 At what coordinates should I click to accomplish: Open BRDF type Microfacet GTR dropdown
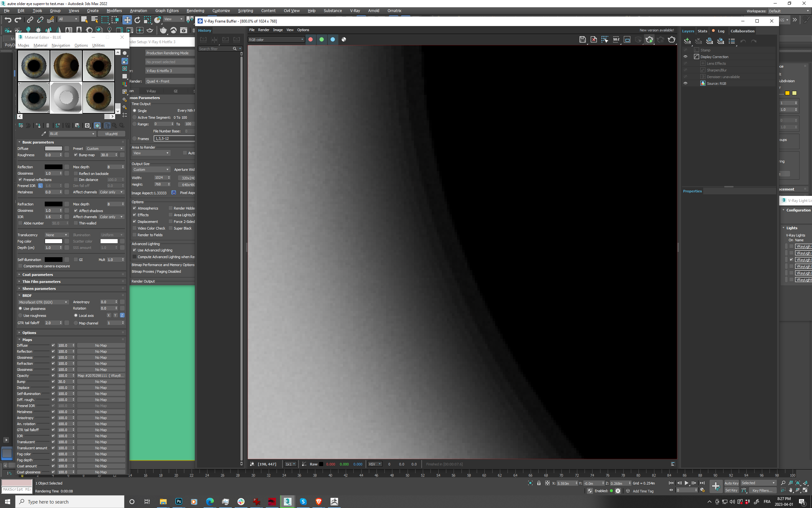click(x=43, y=302)
